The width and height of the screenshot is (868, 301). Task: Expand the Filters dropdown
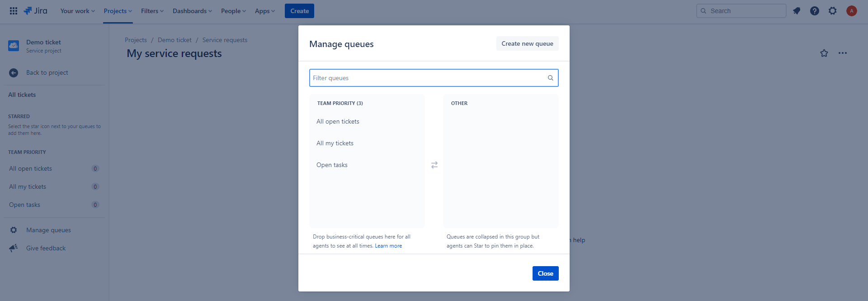(x=152, y=11)
